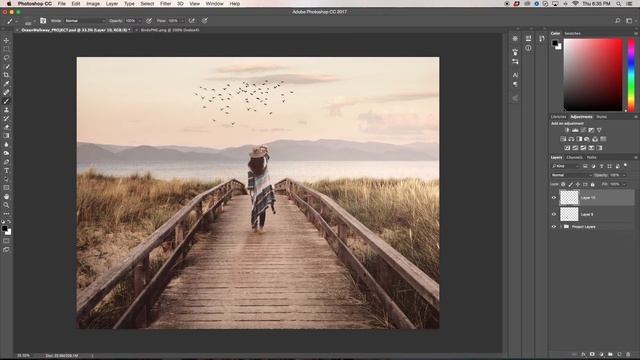The height and width of the screenshot is (360, 640).
Task: Add a Color Balance adjustment
Action: pos(571,139)
